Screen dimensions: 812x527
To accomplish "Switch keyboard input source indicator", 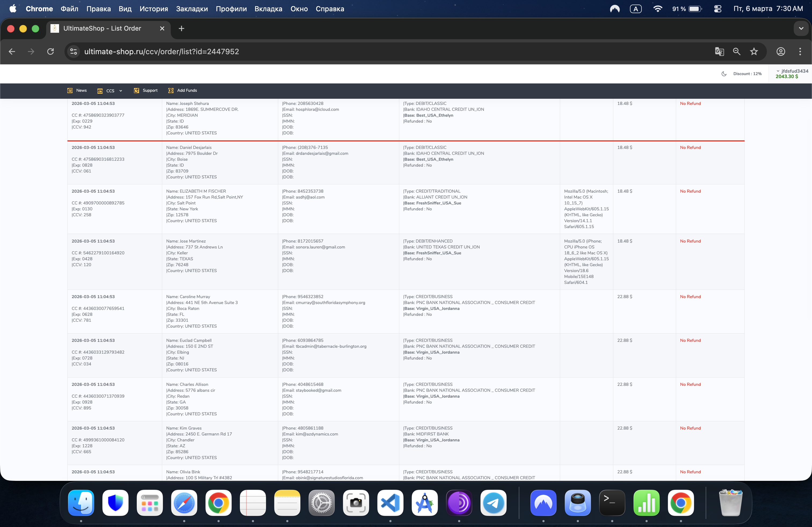I will tap(635, 9).
